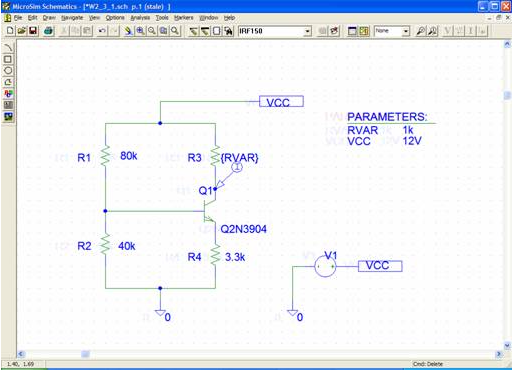Select the Text Box tool in the sidebar
The image size is (513, 370).
[x=8, y=105]
